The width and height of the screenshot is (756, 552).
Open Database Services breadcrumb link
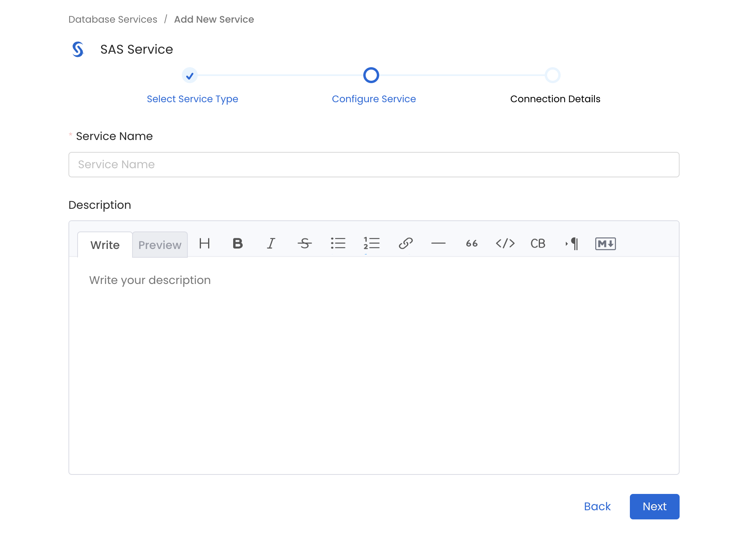click(113, 19)
